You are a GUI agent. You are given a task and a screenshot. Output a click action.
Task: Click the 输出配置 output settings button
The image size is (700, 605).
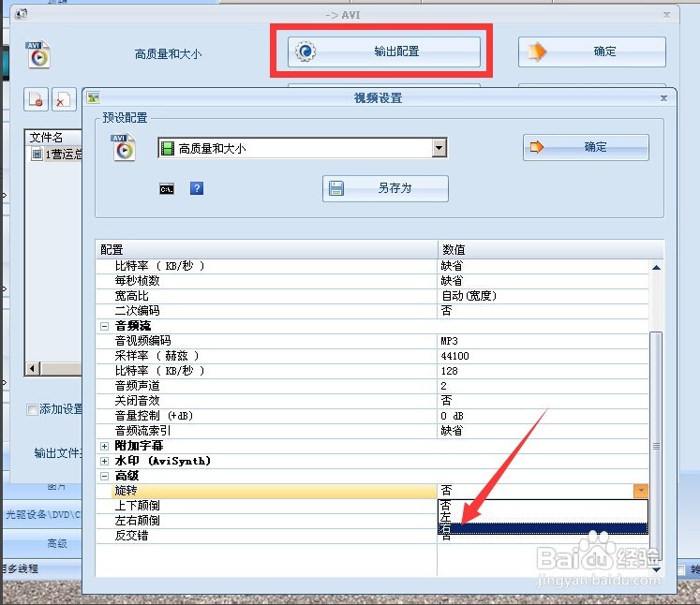[x=384, y=52]
